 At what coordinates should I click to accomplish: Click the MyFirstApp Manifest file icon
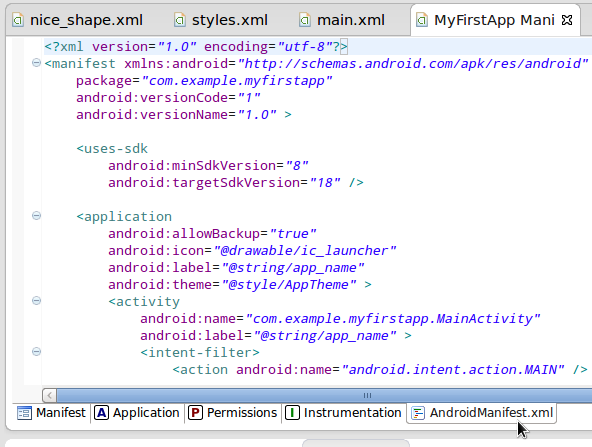(422, 20)
